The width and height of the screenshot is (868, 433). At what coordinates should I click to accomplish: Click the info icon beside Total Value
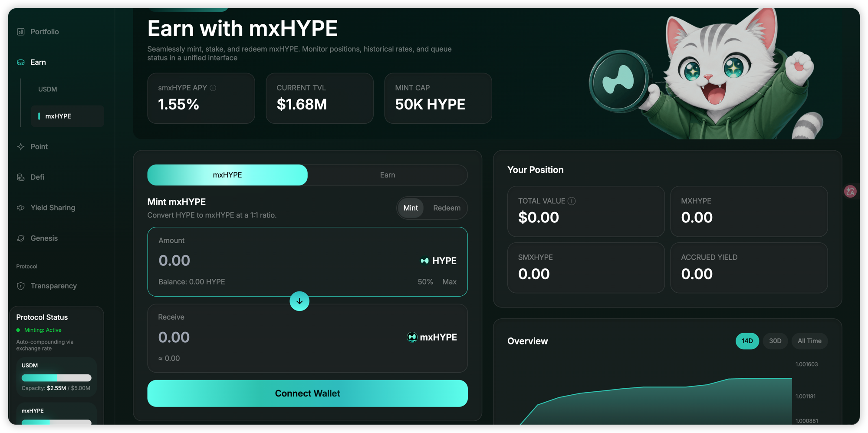tap(572, 201)
